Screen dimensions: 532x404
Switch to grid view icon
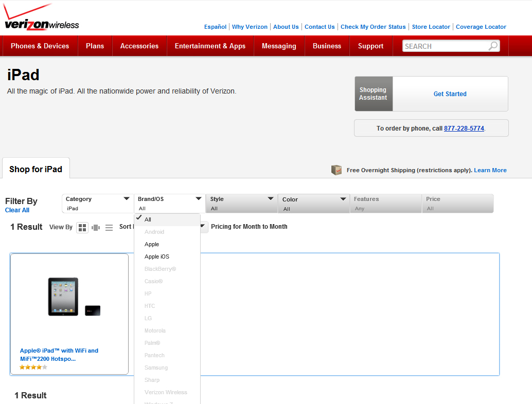[82, 227]
